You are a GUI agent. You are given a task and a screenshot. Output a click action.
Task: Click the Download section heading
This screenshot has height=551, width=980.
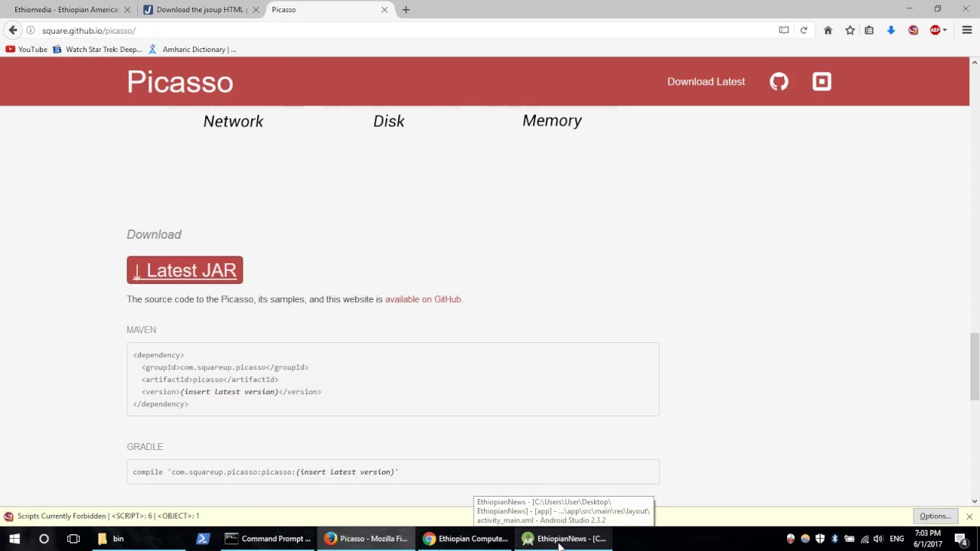[154, 234]
